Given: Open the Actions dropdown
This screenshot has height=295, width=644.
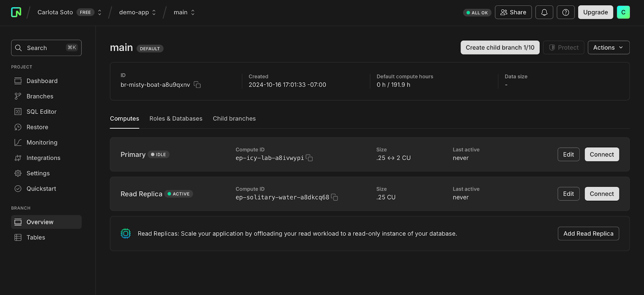Looking at the screenshot, I should [x=609, y=47].
